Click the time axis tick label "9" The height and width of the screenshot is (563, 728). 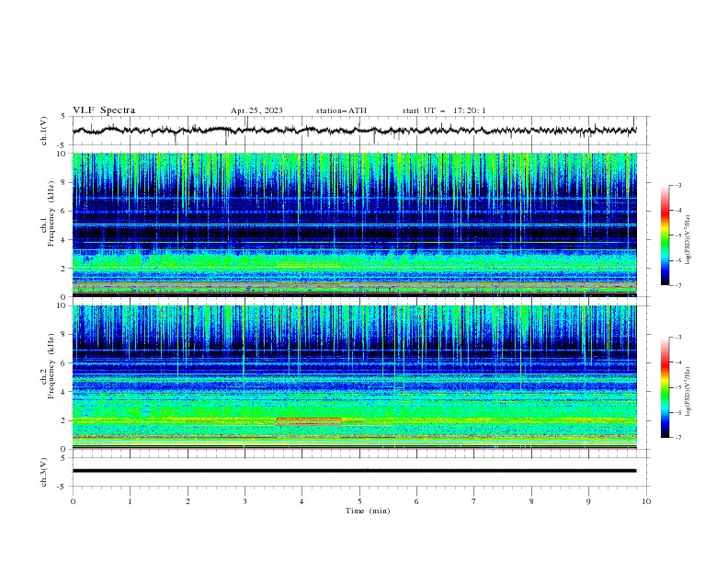pos(588,501)
